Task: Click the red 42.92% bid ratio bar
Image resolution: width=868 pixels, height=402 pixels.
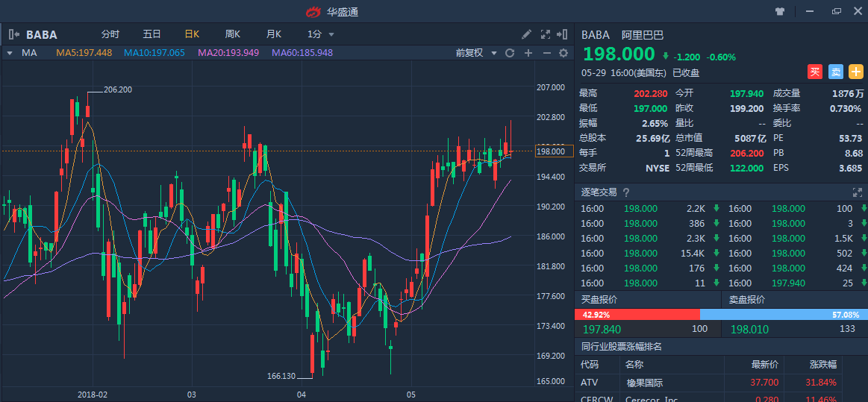Action: [637, 315]
